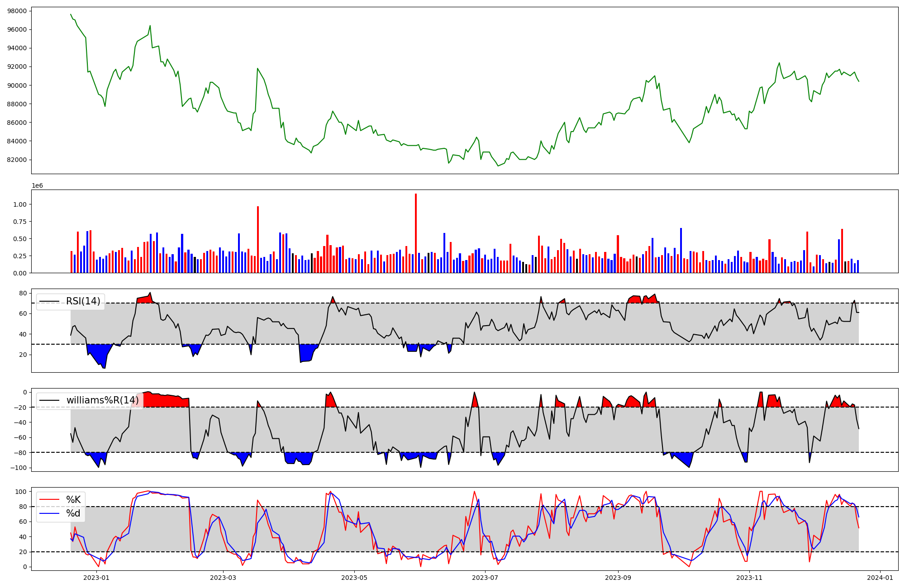Click the 2023-03 x-axis date label
This screenshot has height=588, width=905.
pyautogui.click(x=223, y=578)
